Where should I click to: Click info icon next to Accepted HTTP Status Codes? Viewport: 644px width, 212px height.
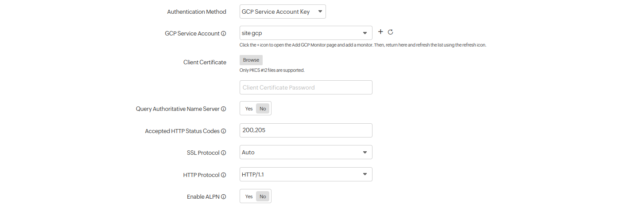[x=224, y=131]
